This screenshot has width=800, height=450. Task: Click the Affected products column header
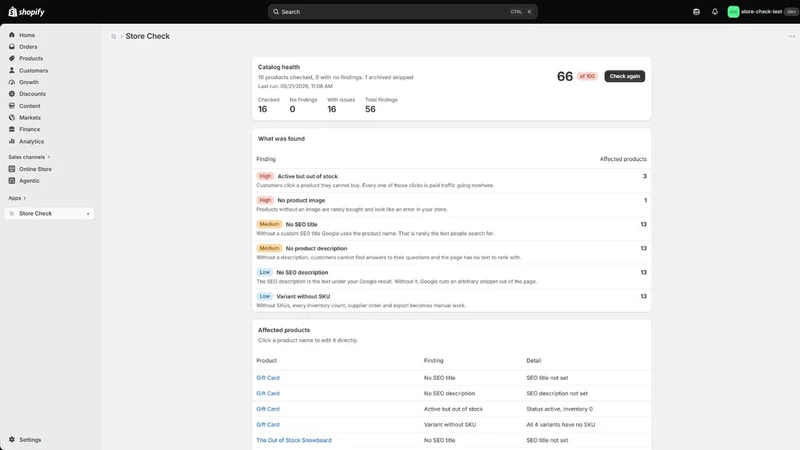(x=623, y=159)
